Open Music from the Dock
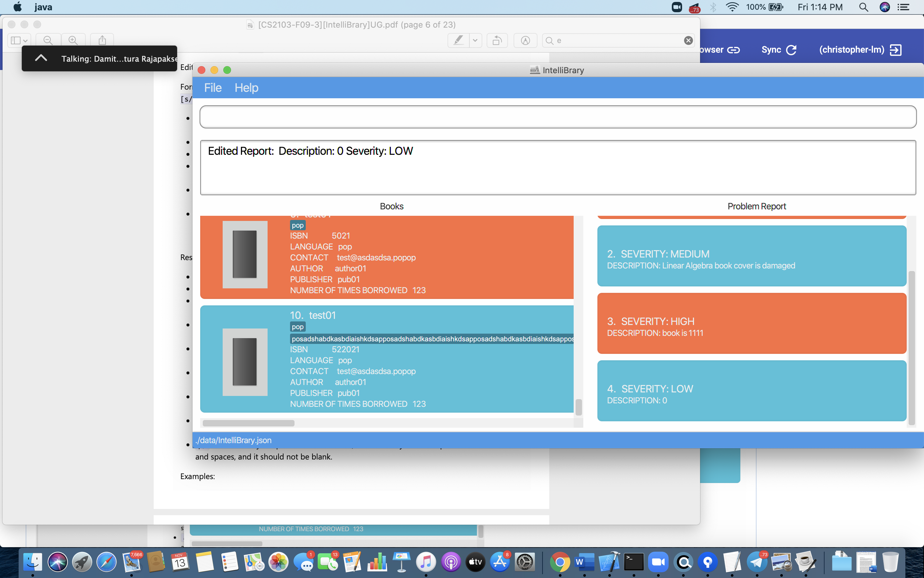Image resolution: width=924 pixels, height=578 pixels. click(x=426, y=562)
